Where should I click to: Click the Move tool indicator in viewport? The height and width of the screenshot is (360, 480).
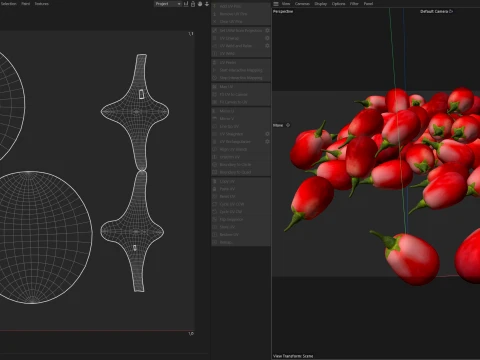tap(282, 125)
